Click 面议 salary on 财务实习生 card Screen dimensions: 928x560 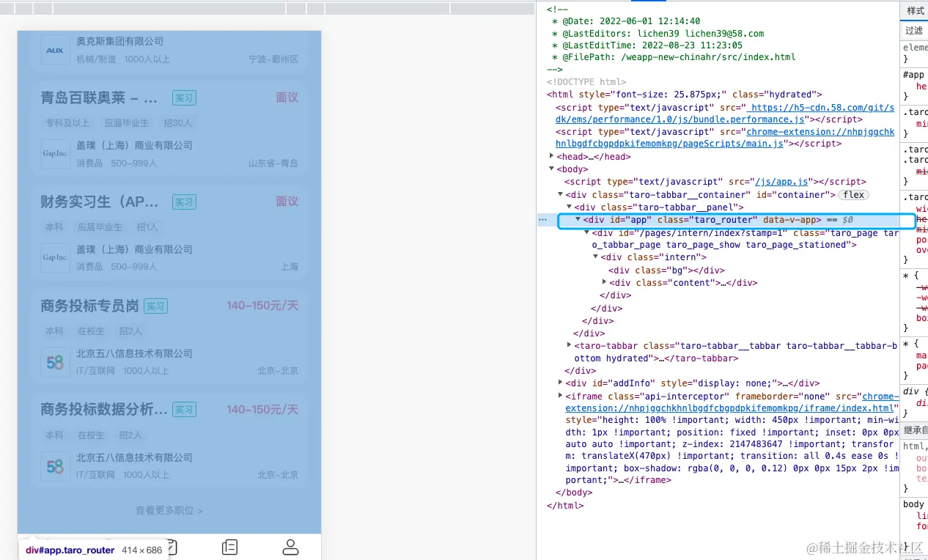[x=287, y=202]
